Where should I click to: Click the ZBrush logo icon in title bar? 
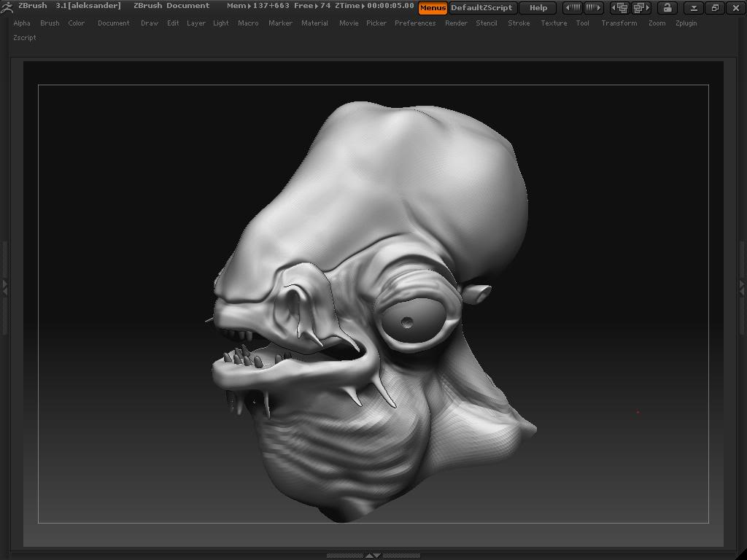pos(7,7)
